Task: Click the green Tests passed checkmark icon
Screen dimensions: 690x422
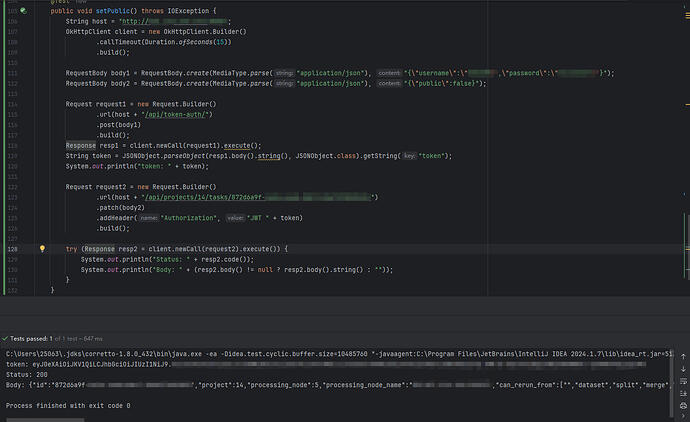Action: [5, 338]
